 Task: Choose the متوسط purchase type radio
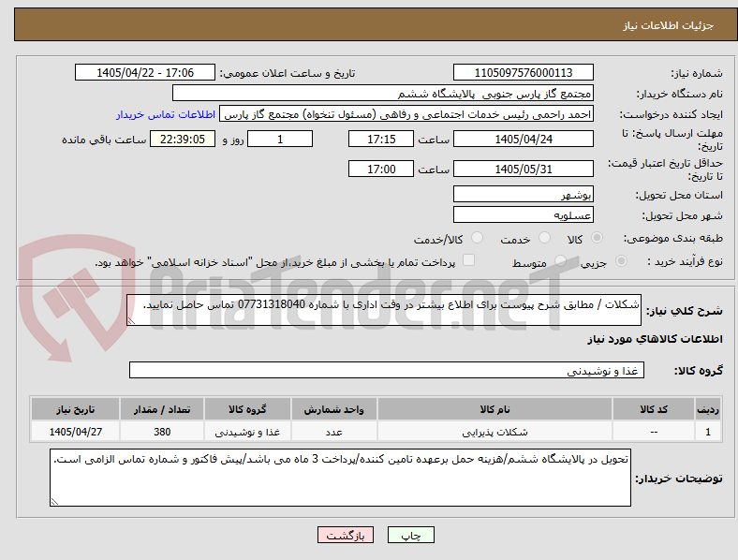coord(560,260)
